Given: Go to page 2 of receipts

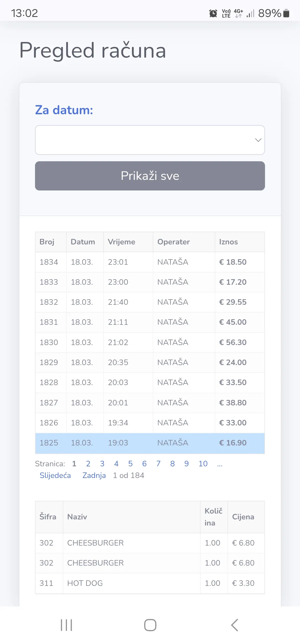Looking at the screenshot, I should tap(88, 464).
